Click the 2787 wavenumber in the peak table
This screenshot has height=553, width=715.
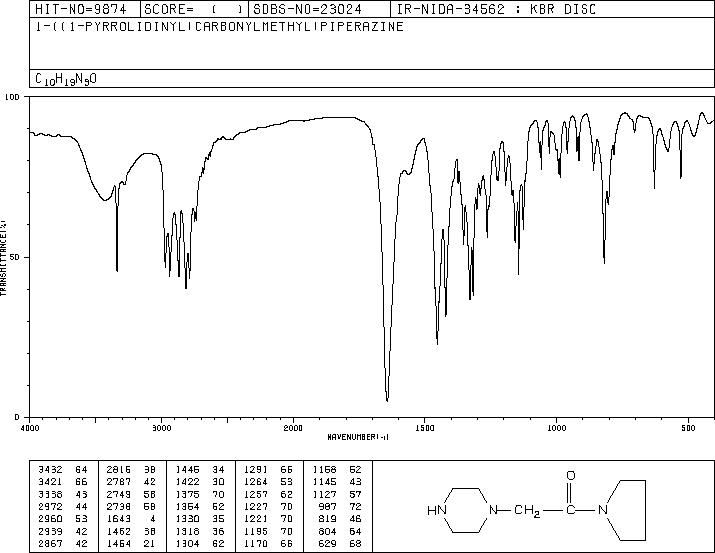point(119,482)
